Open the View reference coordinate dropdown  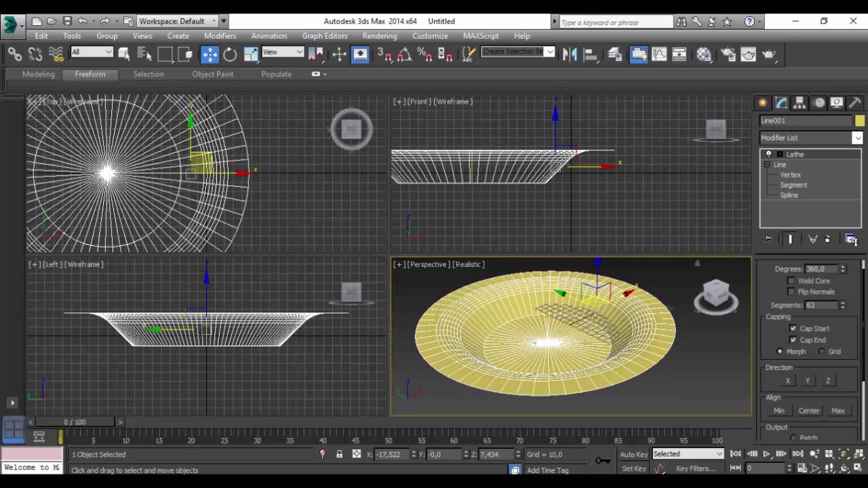(x=283, y=52)
